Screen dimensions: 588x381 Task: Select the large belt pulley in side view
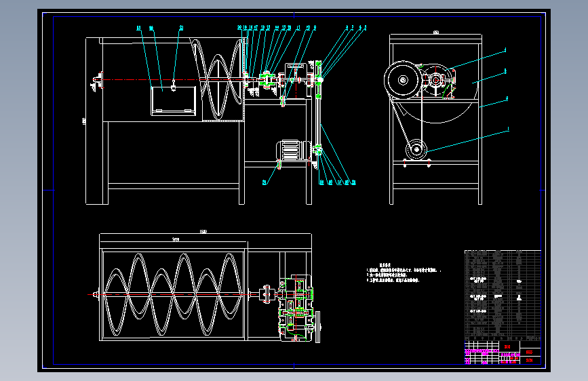coord(403,80)
